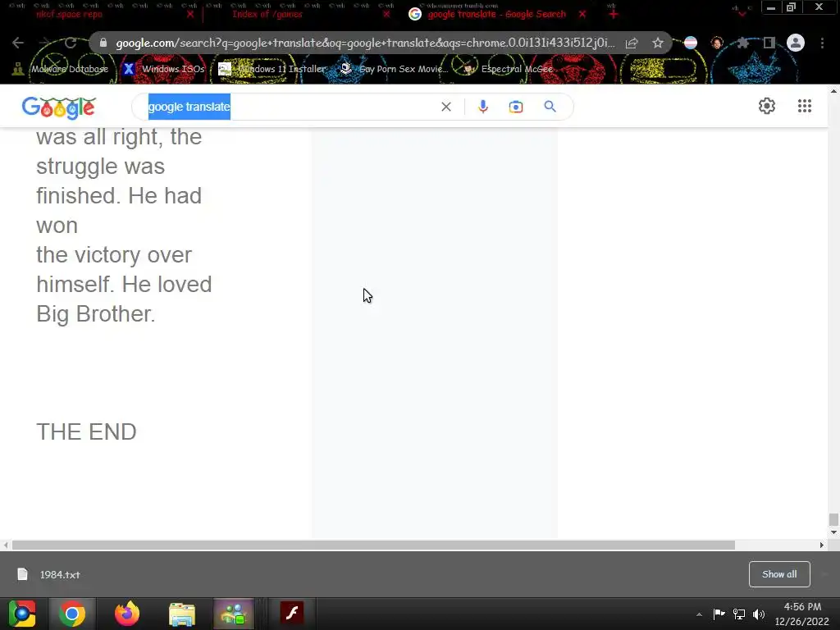Click the forward navigation arrow
840x630 pixels.
click(44, 43)
